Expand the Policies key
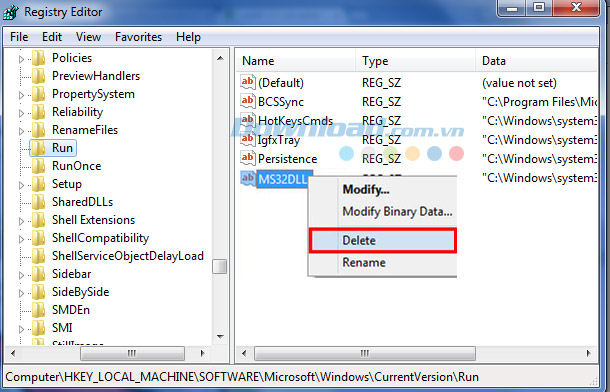The height and width of the screenshot is (392, 610). click(21, 59)
